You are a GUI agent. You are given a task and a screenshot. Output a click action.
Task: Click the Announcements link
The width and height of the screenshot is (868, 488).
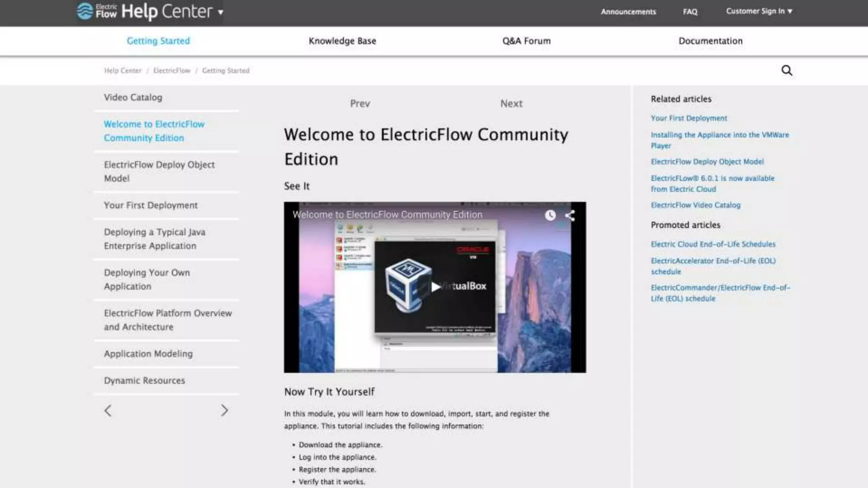[x=628, y=12]
